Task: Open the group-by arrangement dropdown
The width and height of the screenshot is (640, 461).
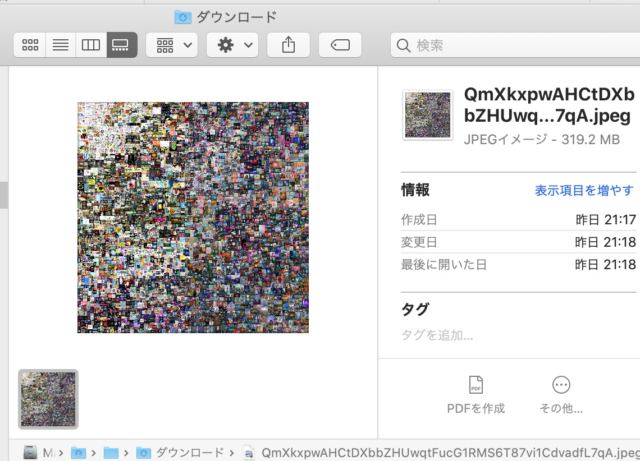Action: pos(172,45)
